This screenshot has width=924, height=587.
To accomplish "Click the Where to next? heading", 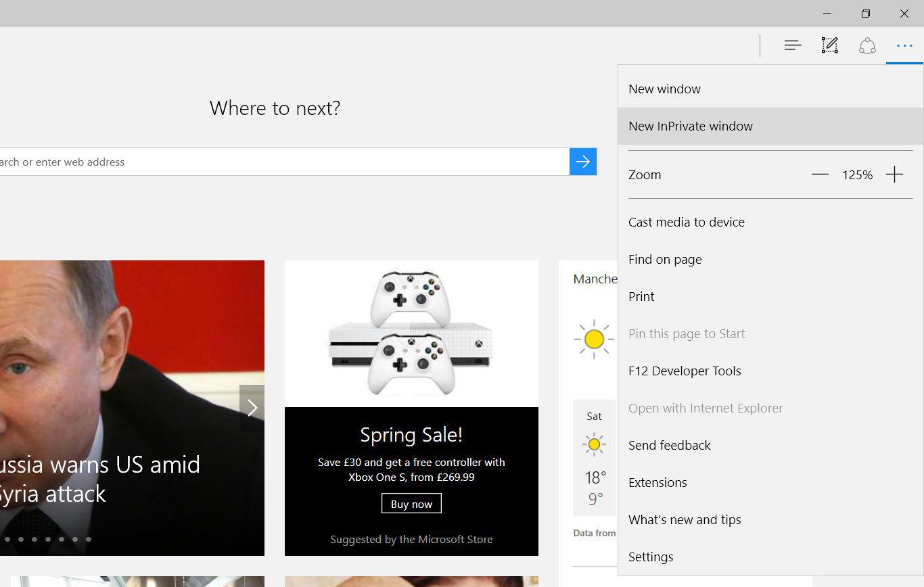I will pos(275,108).
